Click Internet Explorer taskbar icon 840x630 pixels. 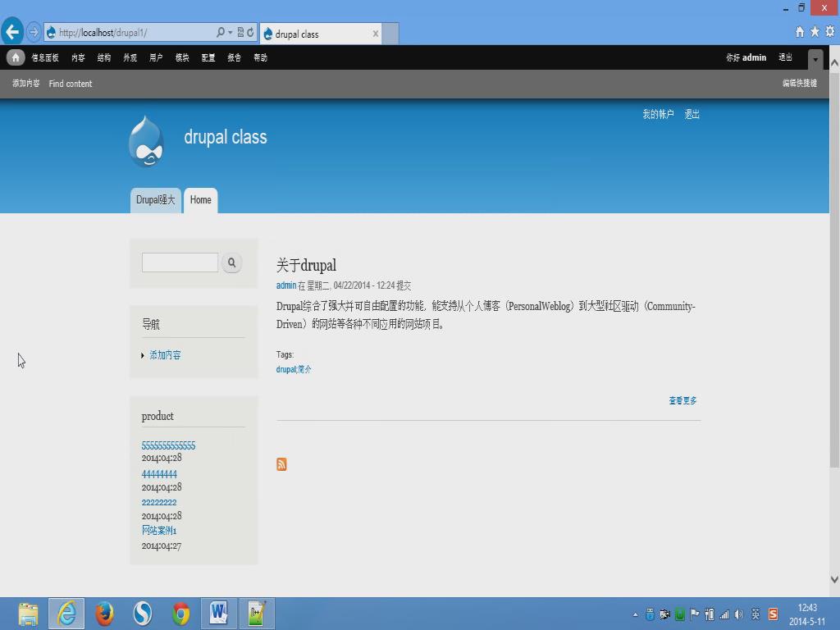pos(66,614)
